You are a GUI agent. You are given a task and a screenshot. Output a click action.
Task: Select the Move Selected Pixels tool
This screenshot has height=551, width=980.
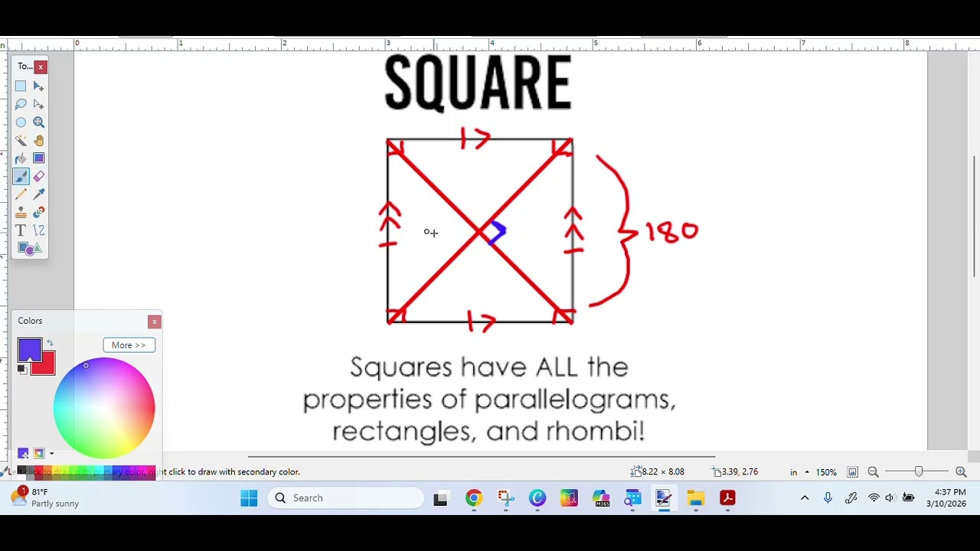pos(38,86)
